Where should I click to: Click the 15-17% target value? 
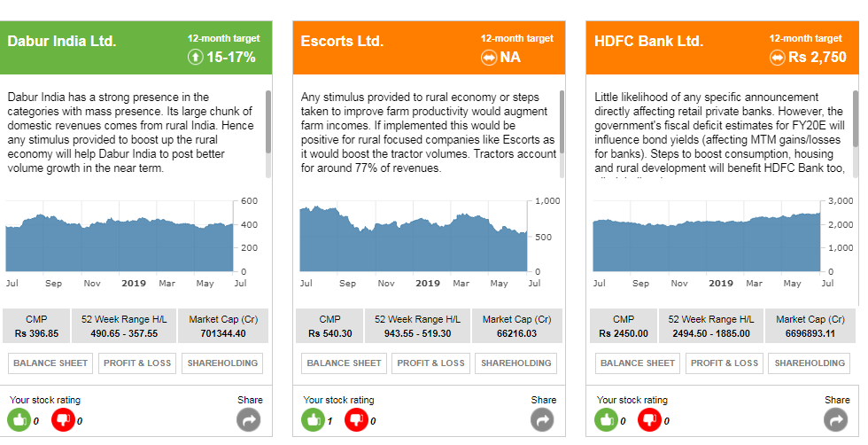pyautogui.click(x=231, y=57)
